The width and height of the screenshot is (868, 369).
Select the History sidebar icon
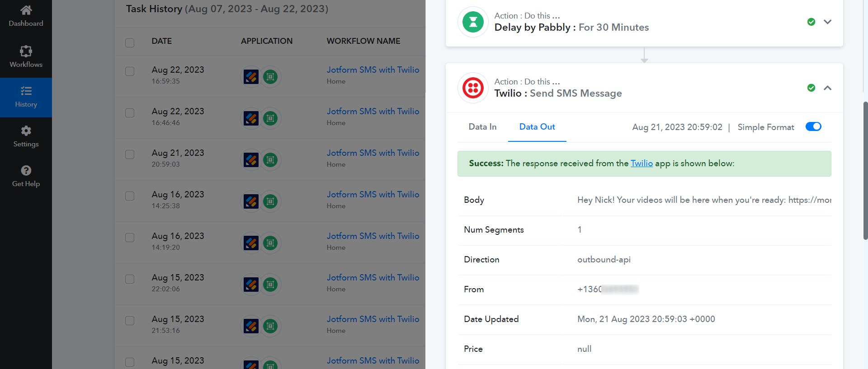pos(26,91)
